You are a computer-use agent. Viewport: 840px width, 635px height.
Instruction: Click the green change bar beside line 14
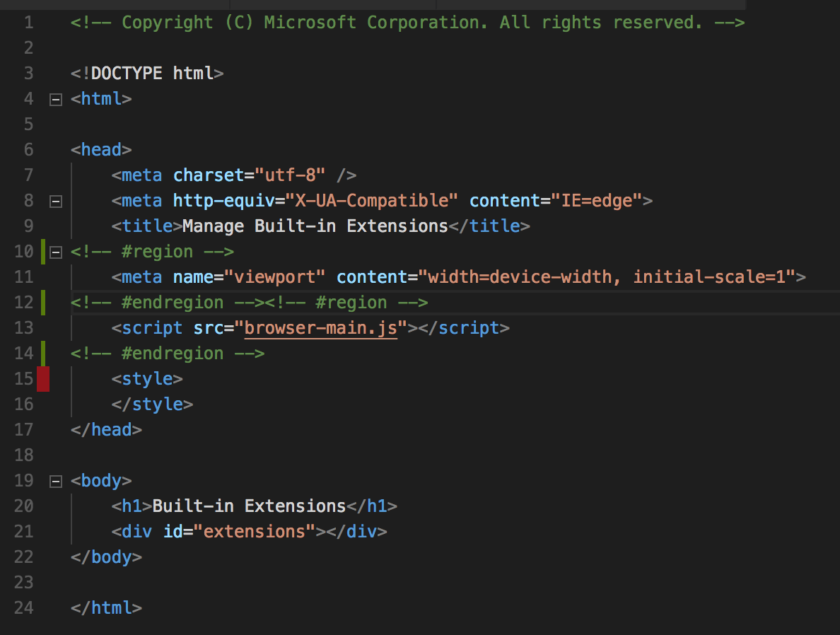pyautogui.click(x=43, y=353)
